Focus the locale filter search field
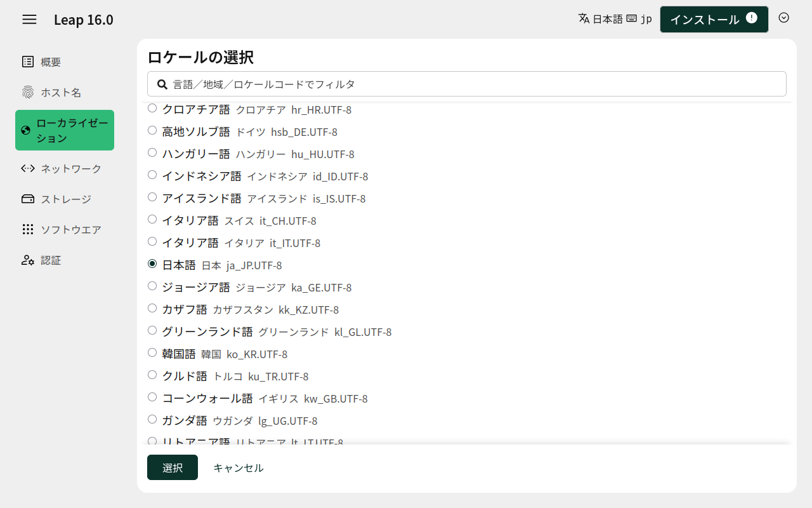Image resolution: width=812 pixels, height=508 pixels. [467, 84]
